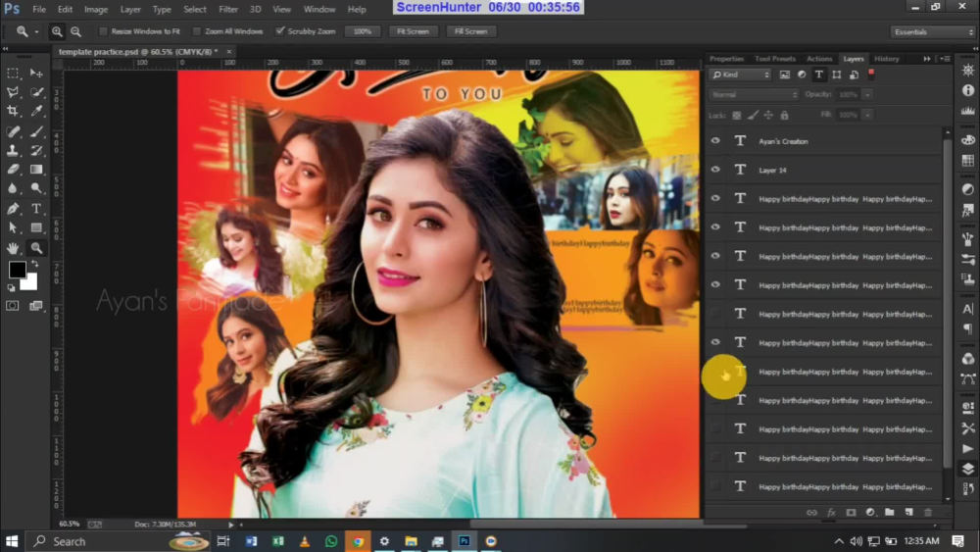
Task: Expand the Kind filter dropdown
Action: (x=741, y=75)
